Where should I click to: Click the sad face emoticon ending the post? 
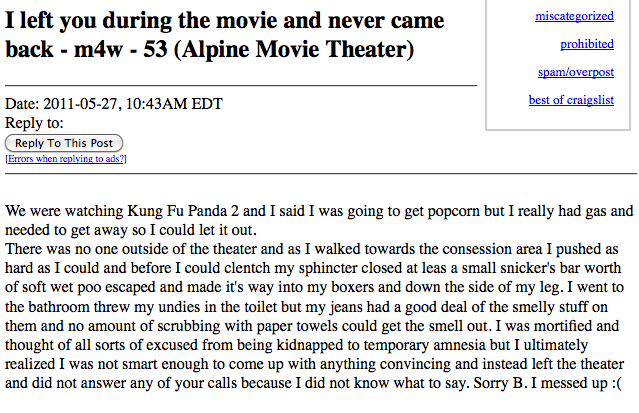click(x=616, y=383)
